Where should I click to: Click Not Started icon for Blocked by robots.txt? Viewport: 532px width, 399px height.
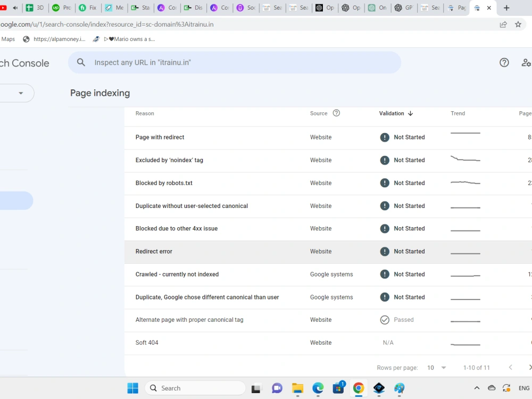click(385, 183)
